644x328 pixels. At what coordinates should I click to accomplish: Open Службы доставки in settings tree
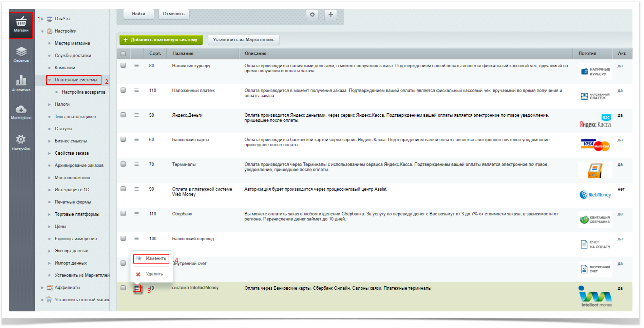73,56
